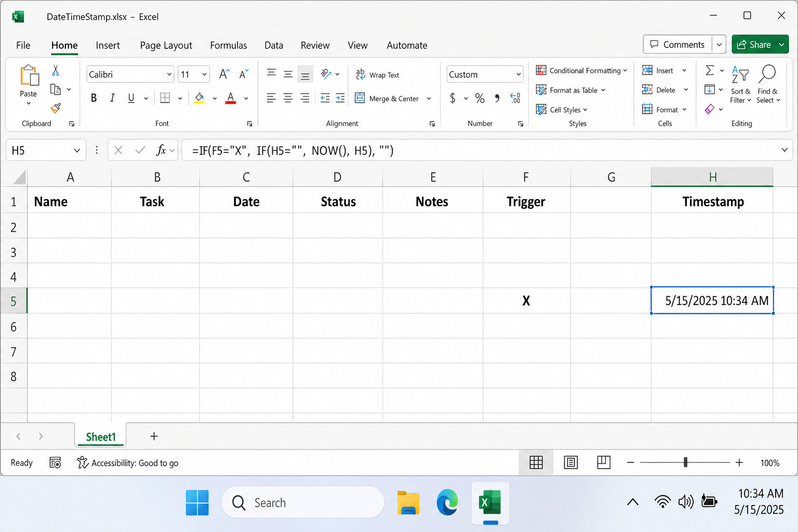Open the Calibri font name dropdown

point(169,74)
